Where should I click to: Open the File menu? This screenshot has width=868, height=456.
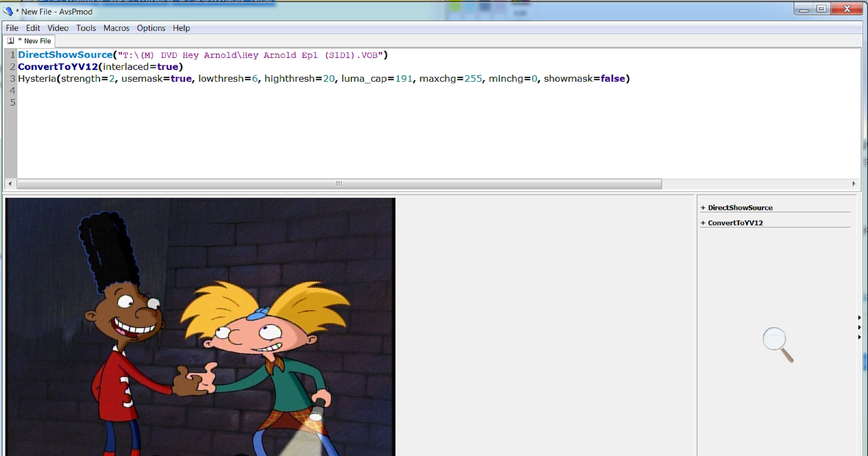(x=12, y=28)
